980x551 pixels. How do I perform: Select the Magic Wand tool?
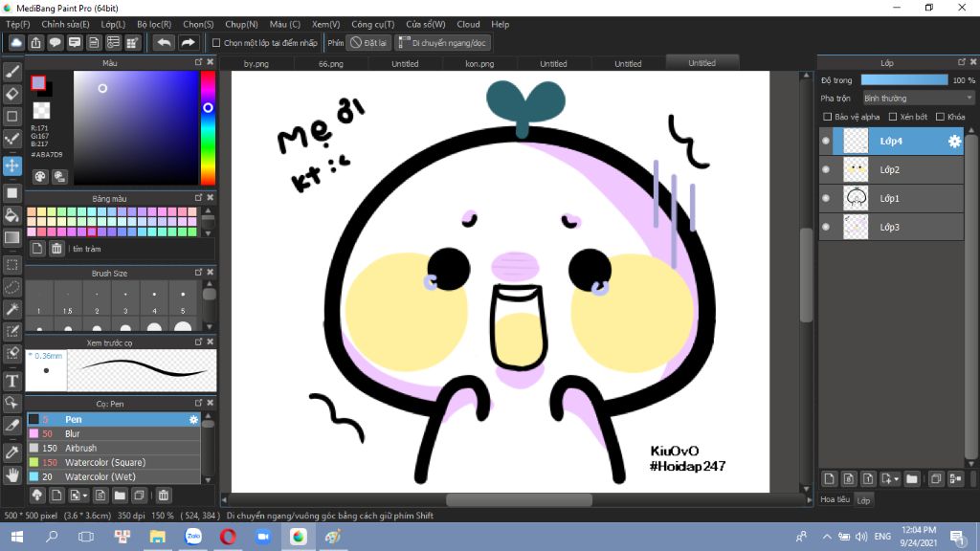pyautogui.click(x=11, y=309)
